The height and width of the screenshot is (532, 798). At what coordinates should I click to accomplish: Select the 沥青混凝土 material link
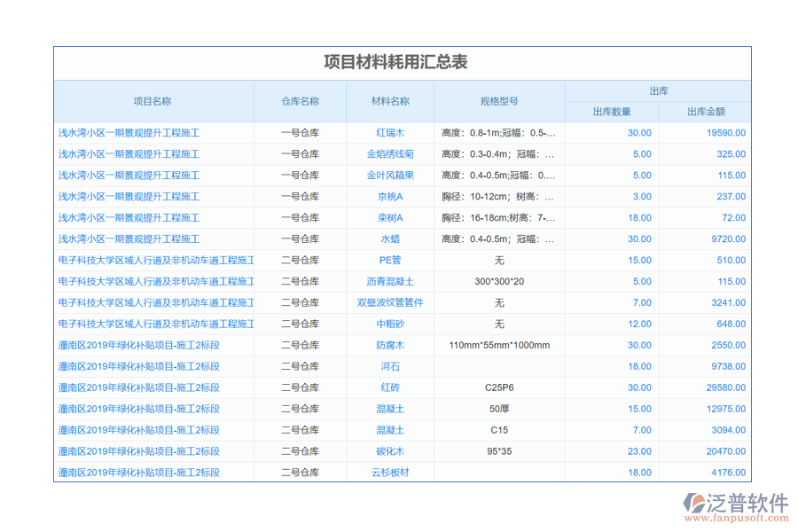(390, 282)
